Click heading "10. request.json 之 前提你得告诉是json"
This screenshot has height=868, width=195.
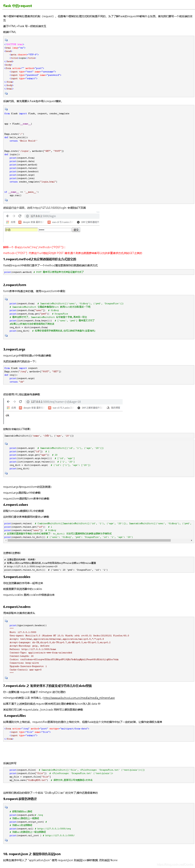(x=32, y=854)
